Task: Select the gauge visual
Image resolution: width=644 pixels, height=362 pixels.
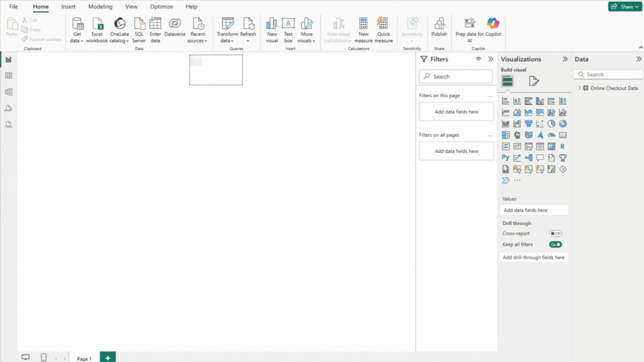Action: coord(551,135)
